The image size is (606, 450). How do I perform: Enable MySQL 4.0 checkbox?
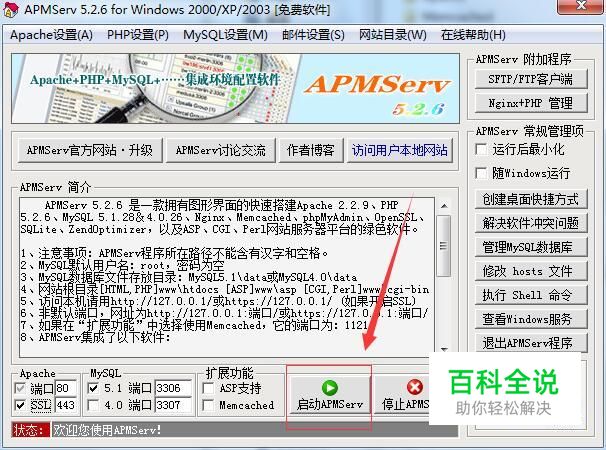pyautogui.click(x=93, y=405)
